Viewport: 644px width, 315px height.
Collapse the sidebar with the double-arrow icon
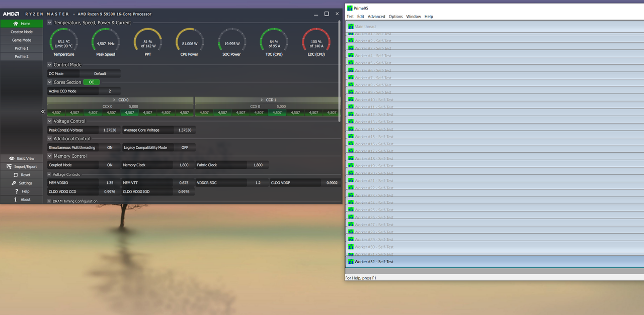pyautogui.click(x=43, y=112)
